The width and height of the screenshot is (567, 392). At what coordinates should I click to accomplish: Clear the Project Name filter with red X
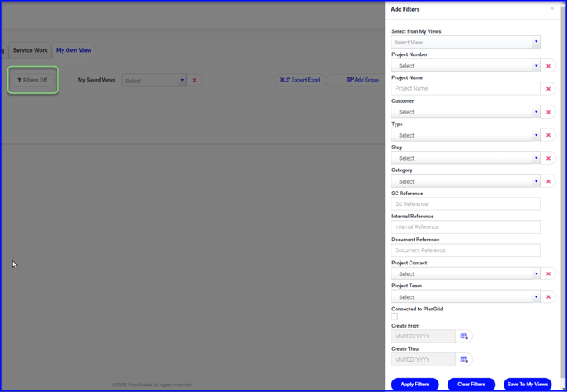tap(548, 89)
